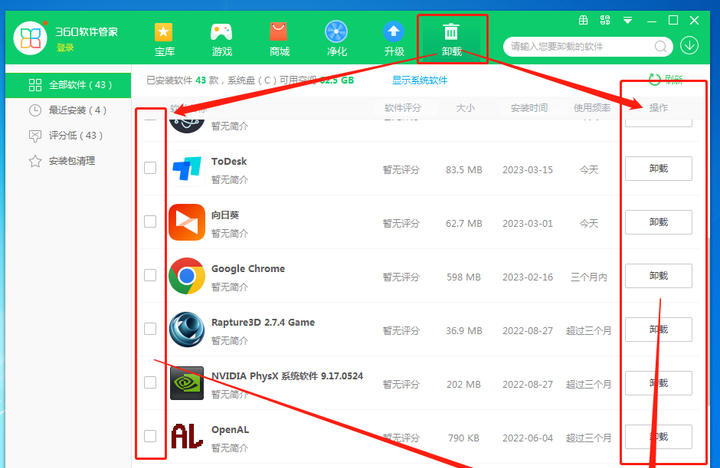Uninstall Google Chrome with its 卸载 button

[658, 276]
